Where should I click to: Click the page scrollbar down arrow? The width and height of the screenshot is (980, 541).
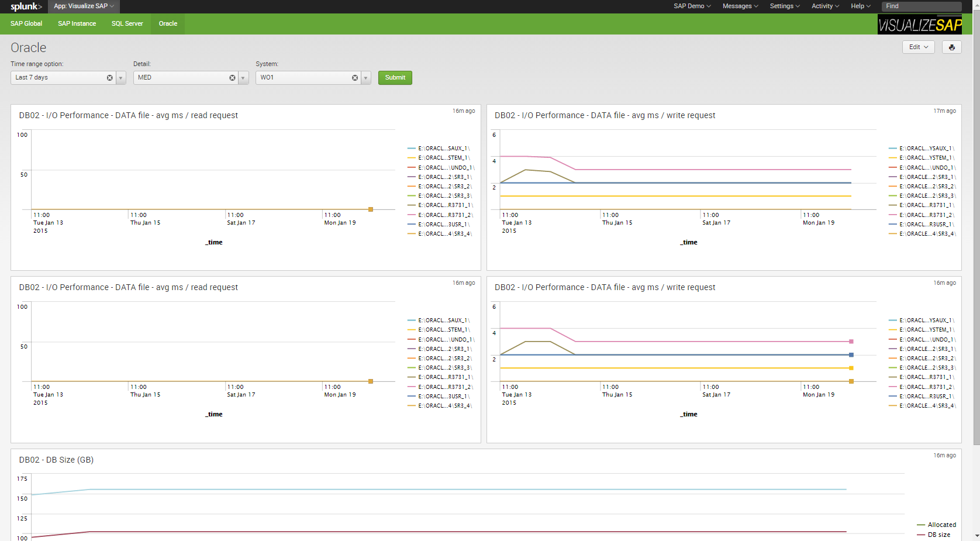[x=976, y=536]
